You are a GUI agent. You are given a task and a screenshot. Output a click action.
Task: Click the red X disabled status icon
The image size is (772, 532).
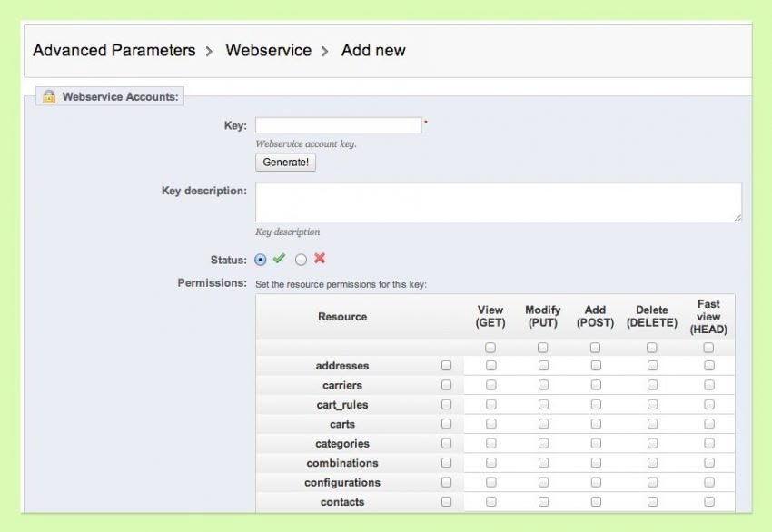[320, 259]
